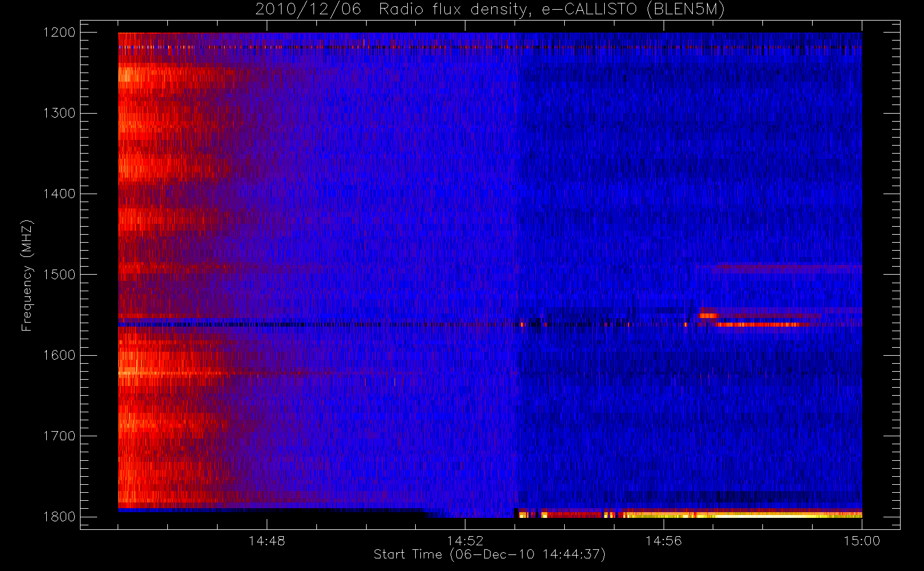Click the 1700 frequency tick label
The image size is (924, 571).
coord(59,436)
